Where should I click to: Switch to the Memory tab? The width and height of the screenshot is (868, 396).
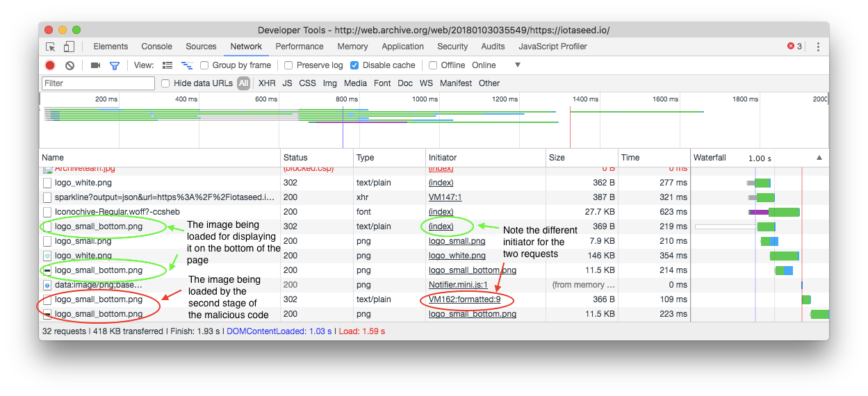353,47
